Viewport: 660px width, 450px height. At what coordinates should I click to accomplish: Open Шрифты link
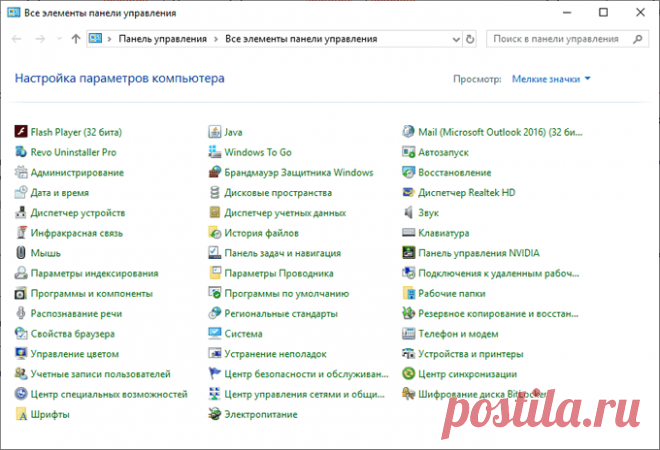click(50, 414)
